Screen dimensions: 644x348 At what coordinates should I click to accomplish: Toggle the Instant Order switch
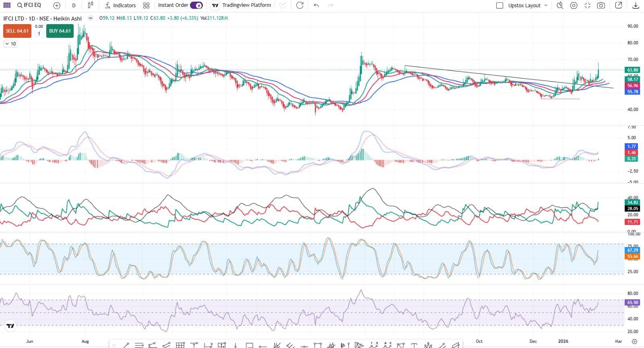click(x=196, y=5)
